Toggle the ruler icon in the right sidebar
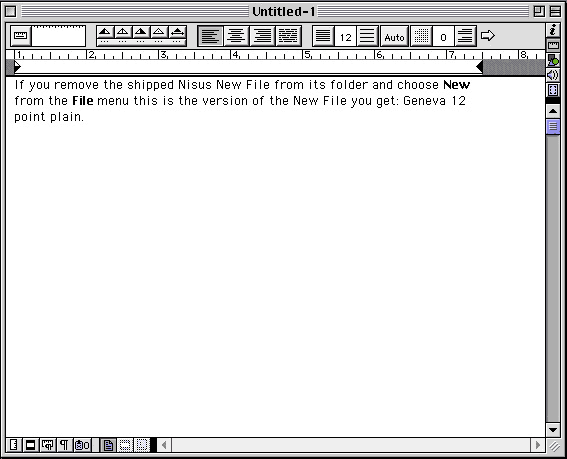Image resolution: width=567 pixels, height=459 pixels. [x=553, y=45]
